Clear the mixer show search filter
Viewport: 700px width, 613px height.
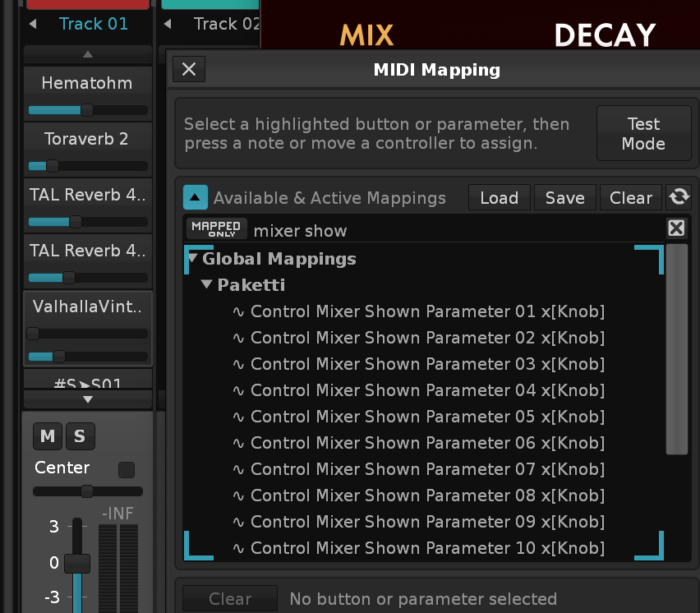click(676, 228)
